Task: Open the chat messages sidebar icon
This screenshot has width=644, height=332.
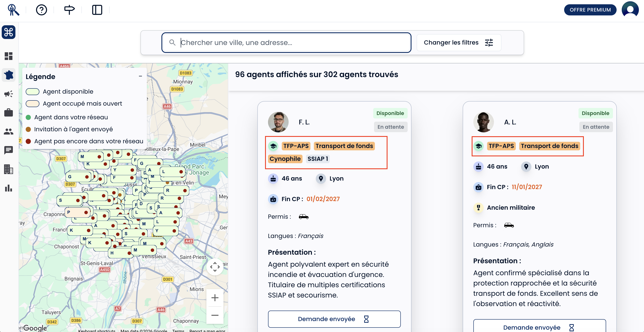Action: pyautogui.click(x=9, y=150)
